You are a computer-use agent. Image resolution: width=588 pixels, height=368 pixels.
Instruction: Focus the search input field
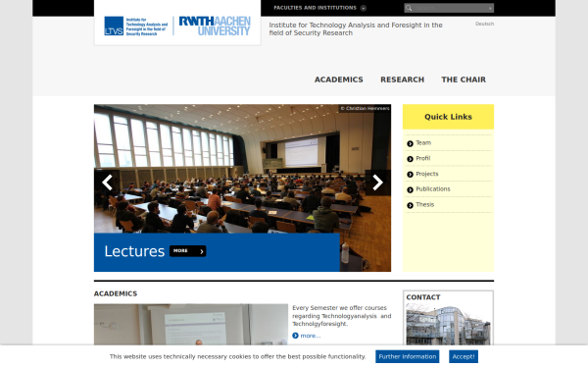[450, 8]
